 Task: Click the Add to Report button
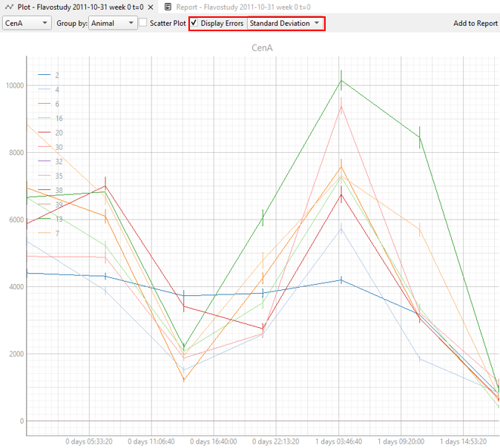(x=475, y=23)
